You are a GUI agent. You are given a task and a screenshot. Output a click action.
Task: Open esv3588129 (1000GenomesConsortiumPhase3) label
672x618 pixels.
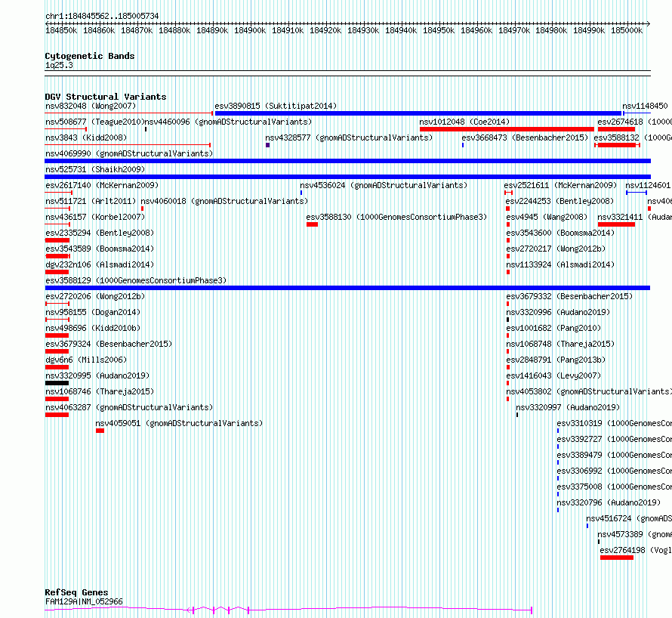coord(136,280)
